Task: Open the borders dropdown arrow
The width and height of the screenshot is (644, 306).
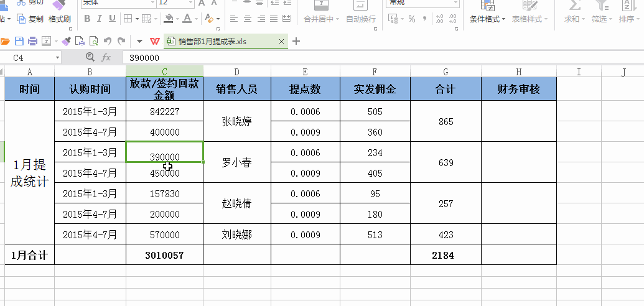Action: coord(136,19)
